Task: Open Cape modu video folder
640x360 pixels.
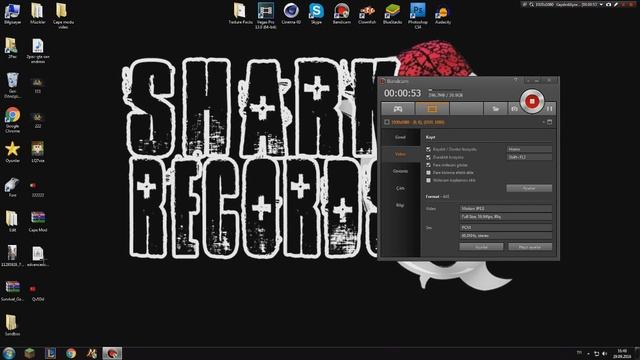Action: click(x=63, y=16)
